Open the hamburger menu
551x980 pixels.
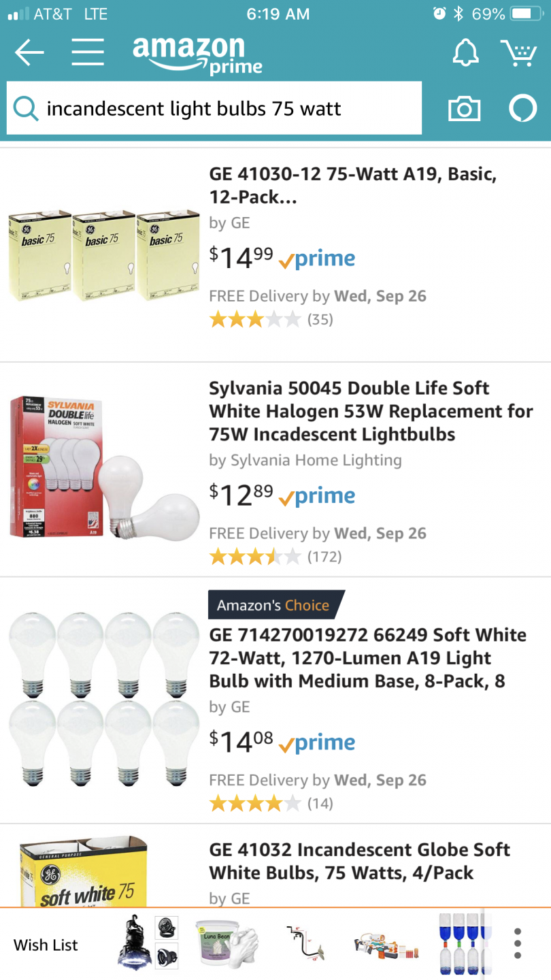88,52
